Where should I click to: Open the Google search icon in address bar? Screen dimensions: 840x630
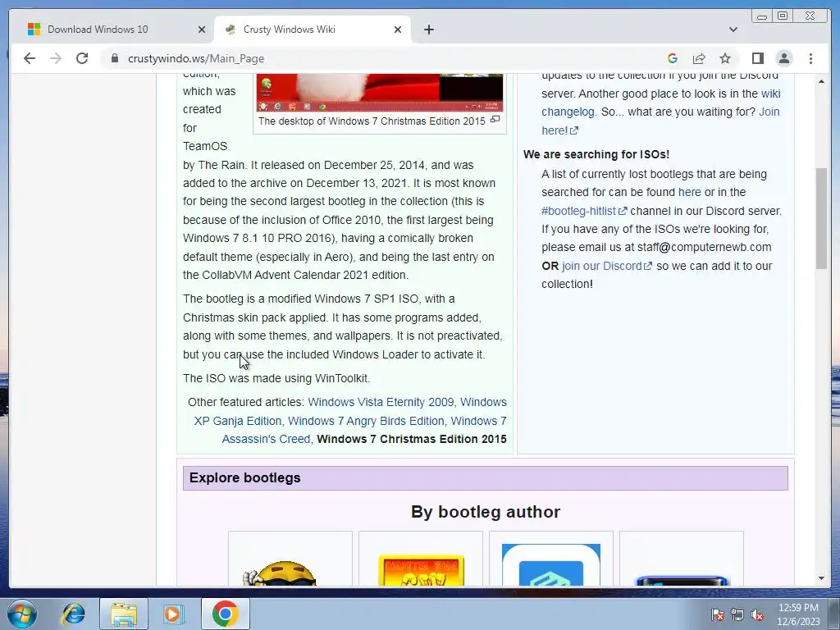673,58
